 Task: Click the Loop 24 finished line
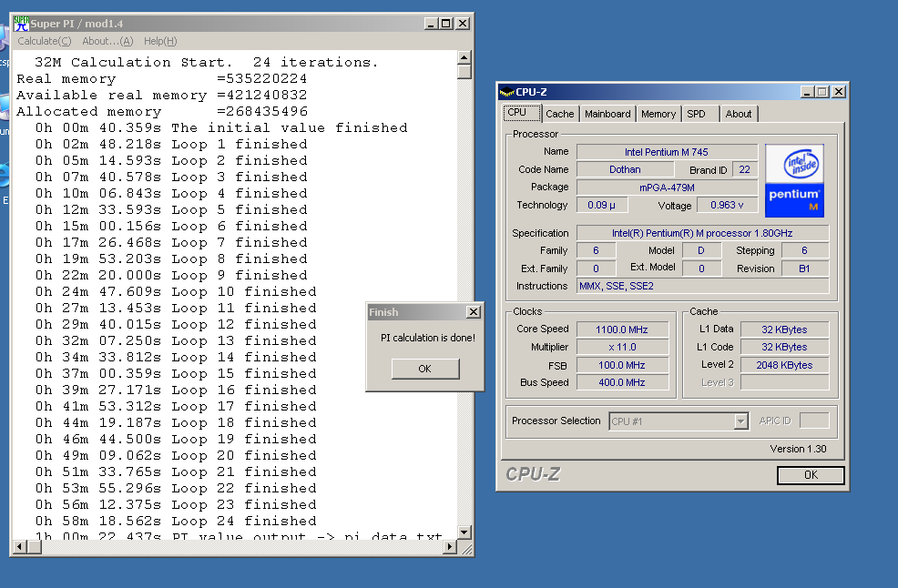[x=176, y=521]
